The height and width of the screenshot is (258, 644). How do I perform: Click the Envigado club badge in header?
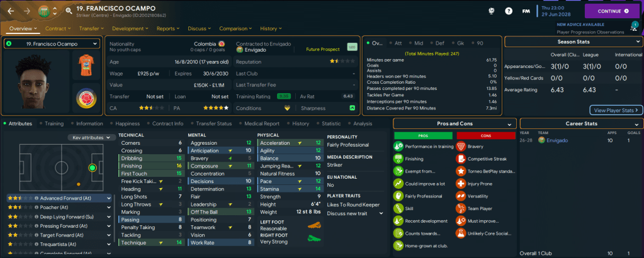(x=43, y=11)
